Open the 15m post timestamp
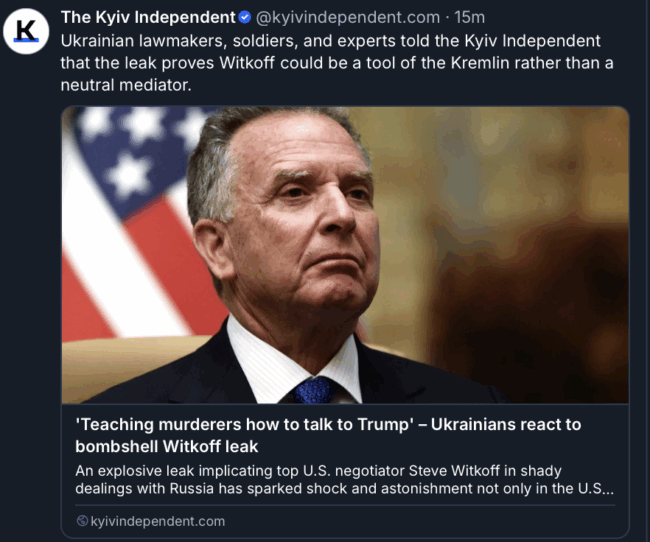 (x=469, y=17)
